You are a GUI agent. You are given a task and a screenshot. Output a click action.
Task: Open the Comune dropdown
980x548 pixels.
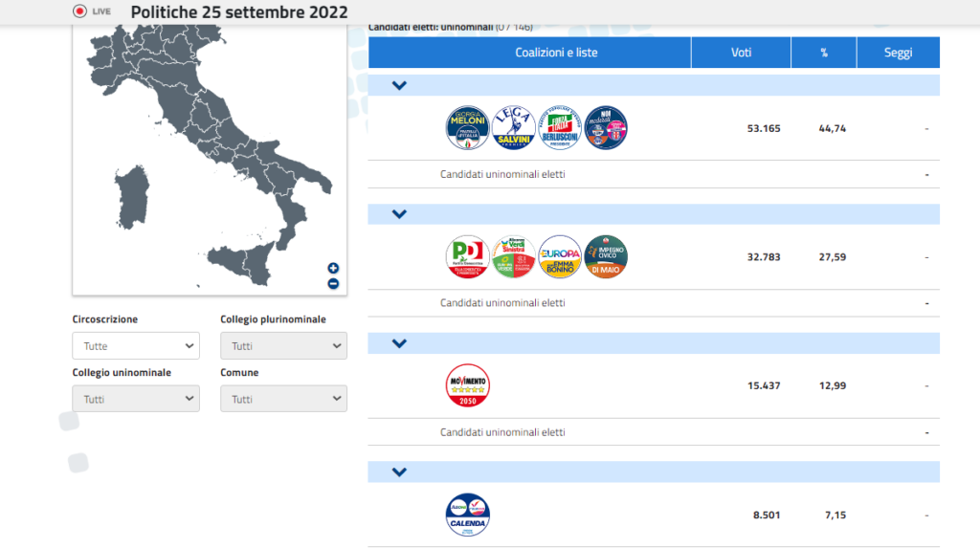[x=283, y=399]
